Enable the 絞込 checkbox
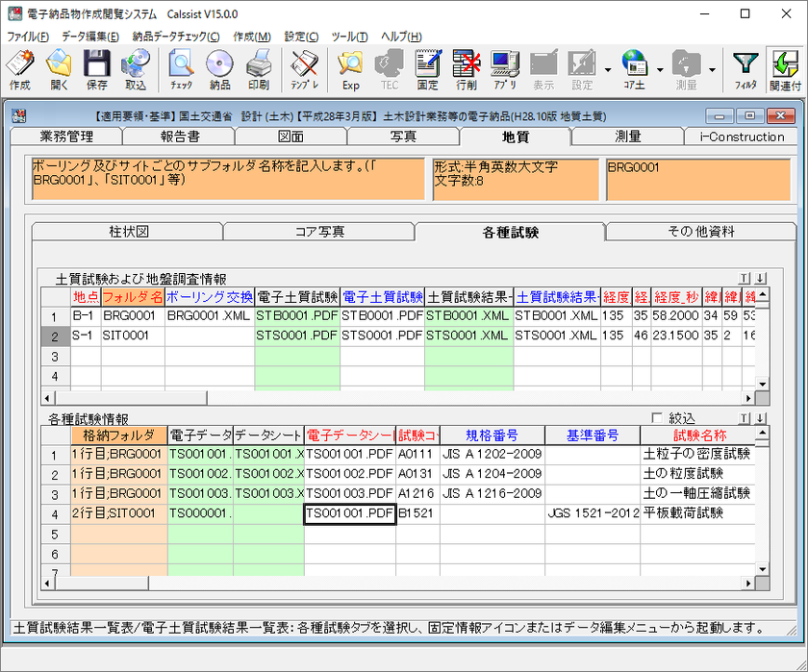The width and height of the screenshot is (808, 672). coord(657,418)
